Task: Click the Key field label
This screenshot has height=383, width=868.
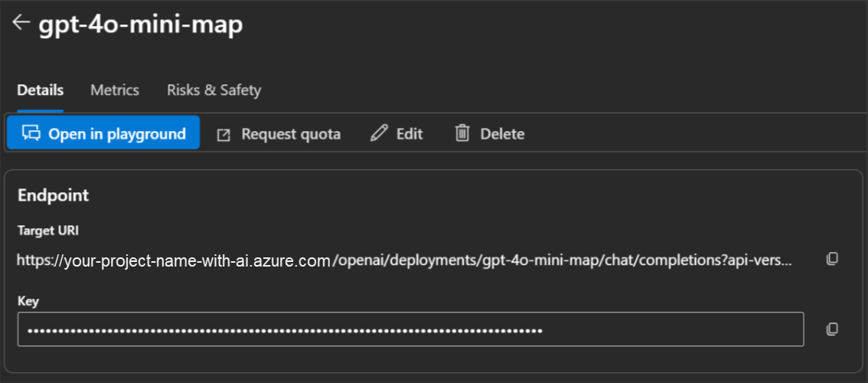Action: (x=28, y=301)
